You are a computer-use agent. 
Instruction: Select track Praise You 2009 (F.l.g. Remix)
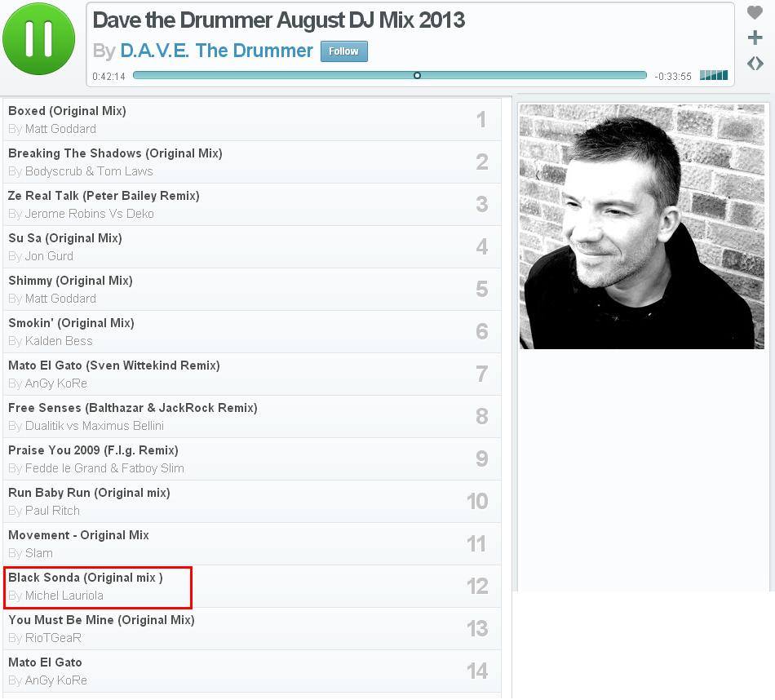[x=252, y=459]
